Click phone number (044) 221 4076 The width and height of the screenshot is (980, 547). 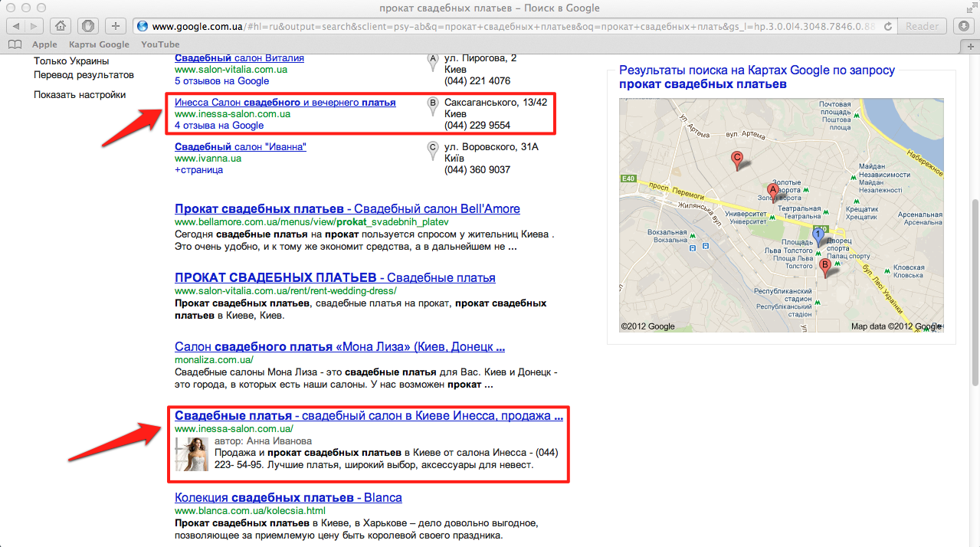(477, 81)
